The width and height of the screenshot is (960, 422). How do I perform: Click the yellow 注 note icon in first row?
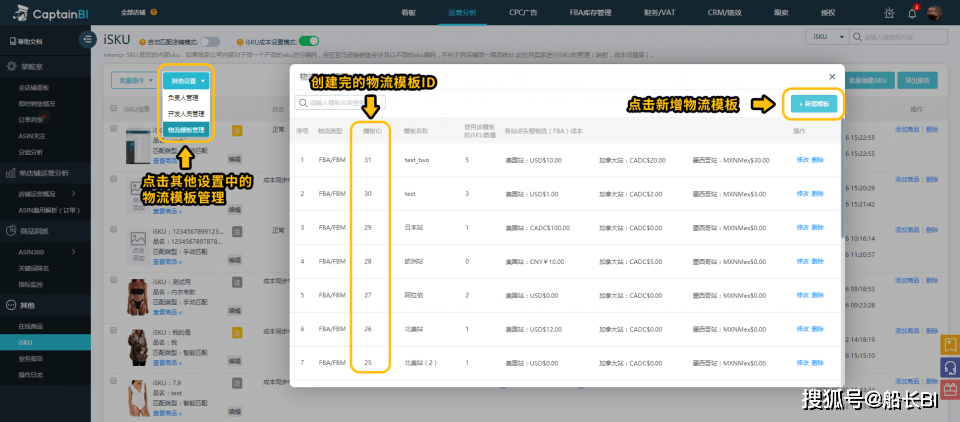point(238,130)
